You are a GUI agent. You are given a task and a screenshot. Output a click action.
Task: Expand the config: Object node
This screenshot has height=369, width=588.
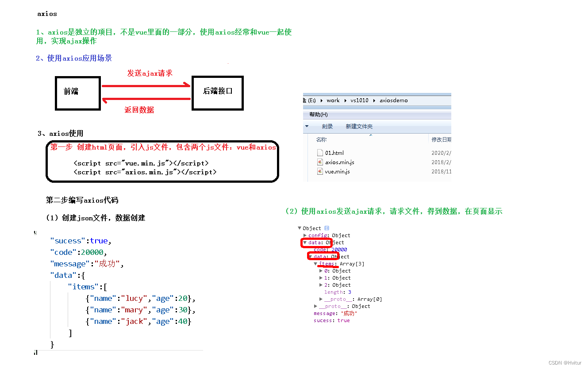point(305,235)
